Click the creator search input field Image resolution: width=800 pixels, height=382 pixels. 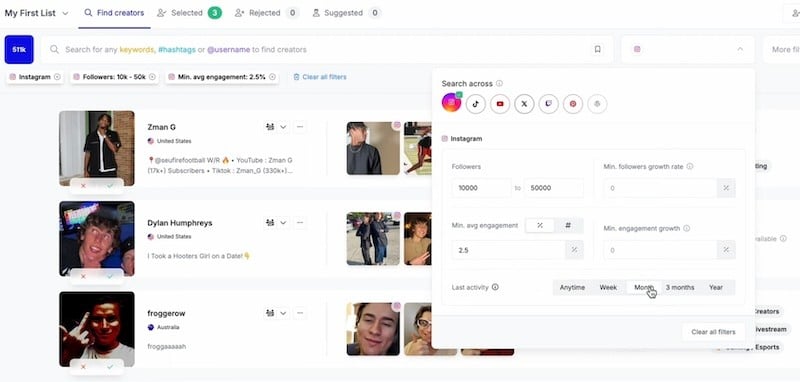point(327,49)
